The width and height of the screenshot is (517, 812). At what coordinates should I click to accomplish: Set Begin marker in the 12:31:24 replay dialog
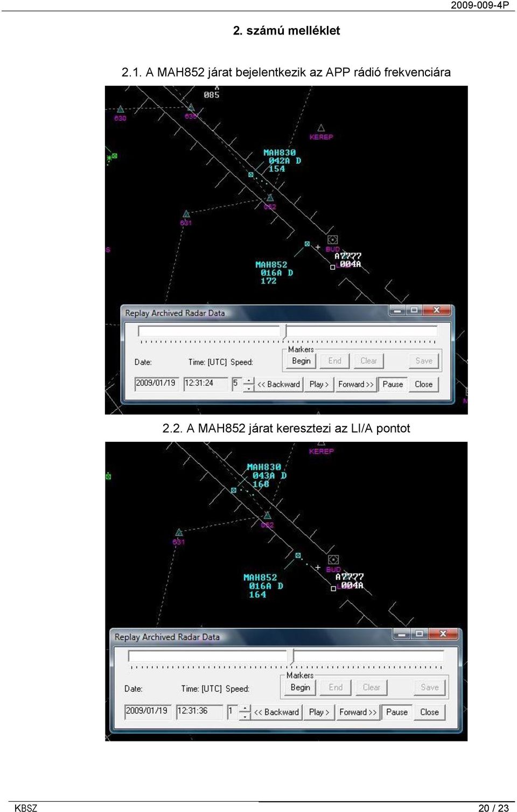point(301,361)
